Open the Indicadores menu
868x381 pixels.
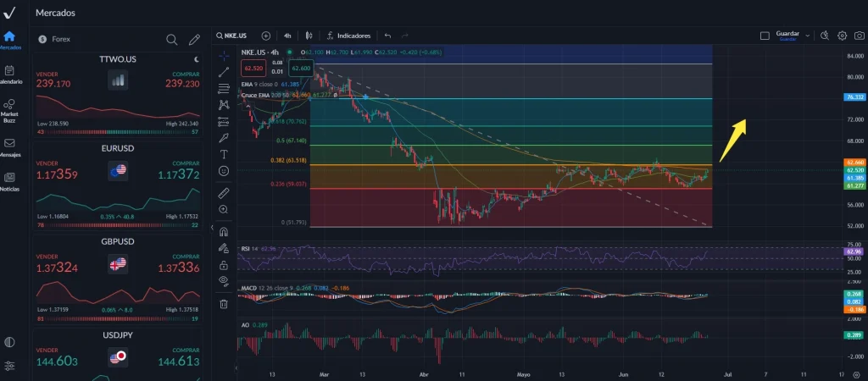(x=348, y=36)
